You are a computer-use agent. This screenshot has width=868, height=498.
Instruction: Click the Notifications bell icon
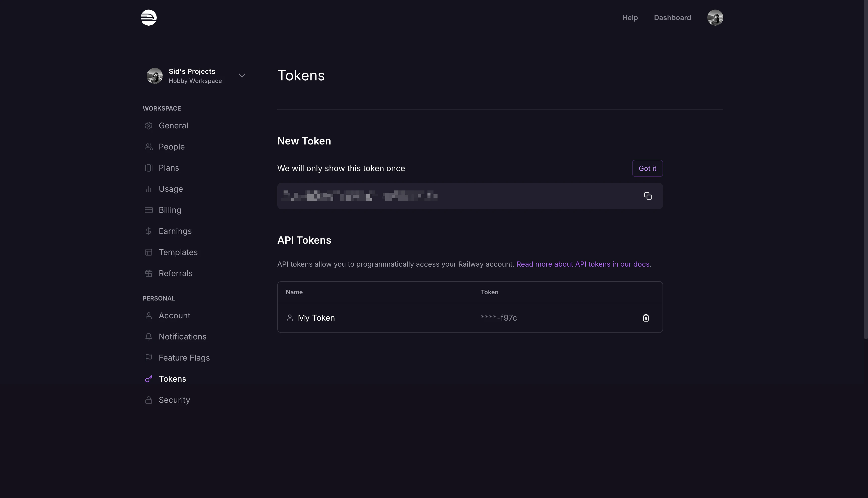tap(148, 337)
